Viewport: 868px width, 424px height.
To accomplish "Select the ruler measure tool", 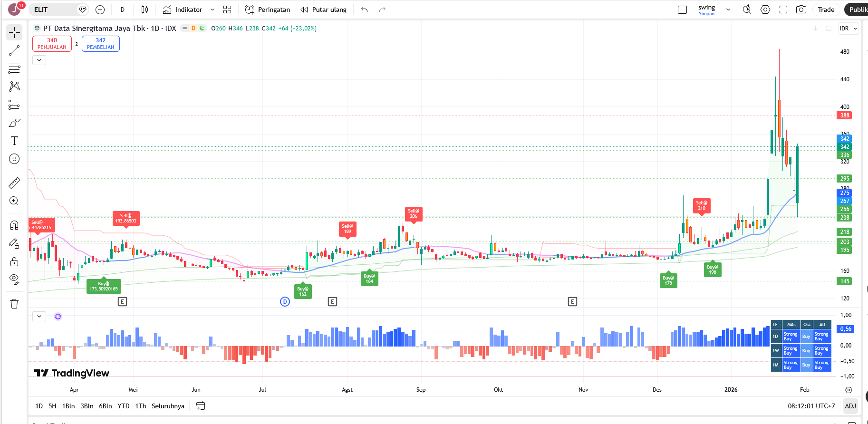I will 14,183.
